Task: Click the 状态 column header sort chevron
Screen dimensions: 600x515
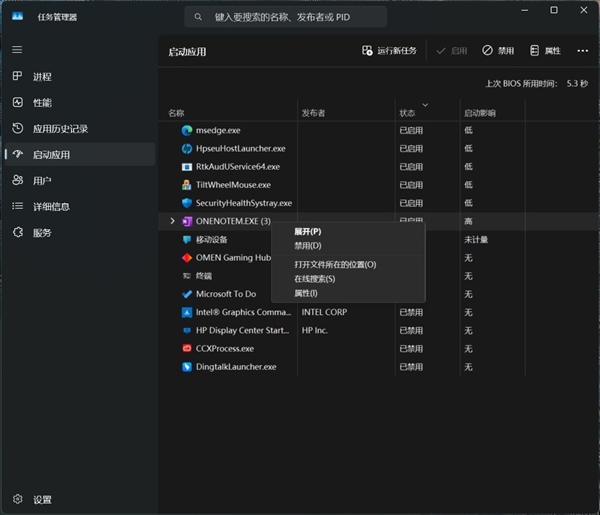Action: coord(426,104)
